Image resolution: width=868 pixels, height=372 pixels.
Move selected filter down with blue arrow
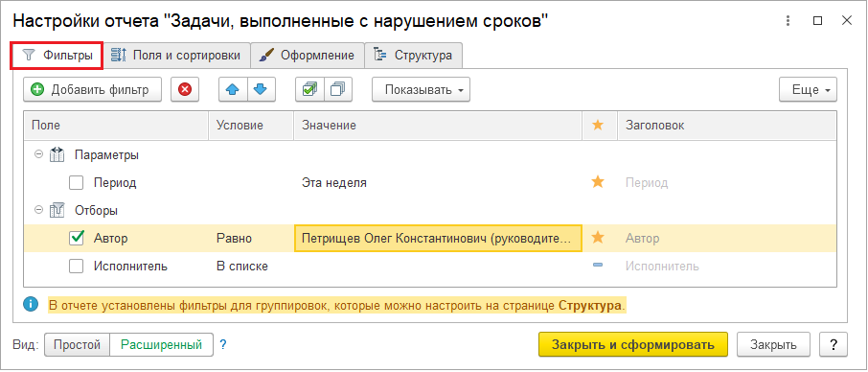click(261, 90)
